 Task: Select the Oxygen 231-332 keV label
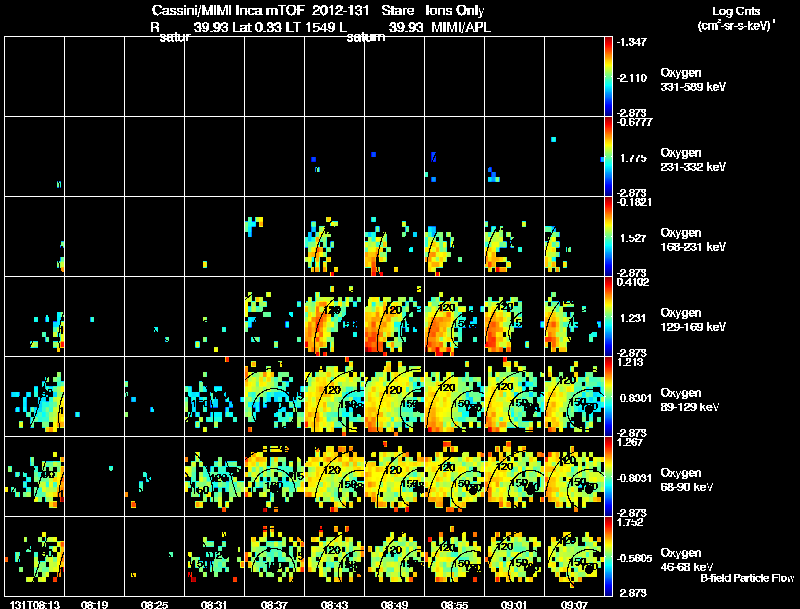tap(693, 160)
